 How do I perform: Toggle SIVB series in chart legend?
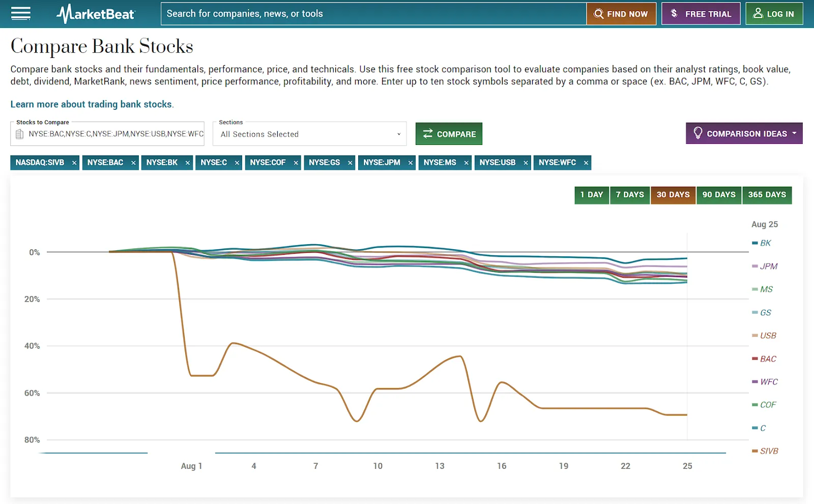click(765, 451)
